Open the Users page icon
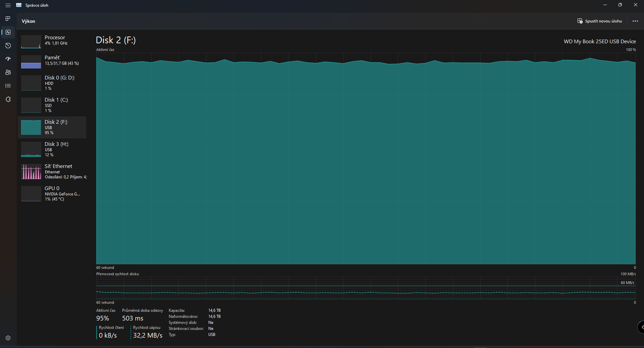Viewport: 644px width, 348px height. pos(8,72)
